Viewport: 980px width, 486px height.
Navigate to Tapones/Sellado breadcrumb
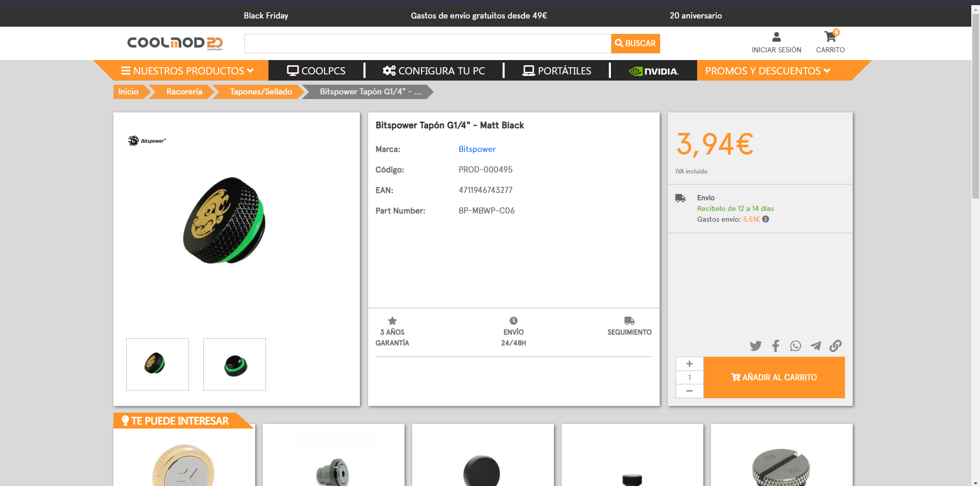(x=261, y=92)
